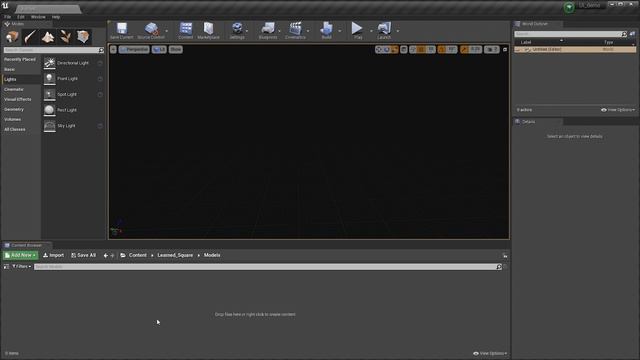Click the World Outliner search magnifier icon
Screen dimensions: 640x360
click(624, 34)
